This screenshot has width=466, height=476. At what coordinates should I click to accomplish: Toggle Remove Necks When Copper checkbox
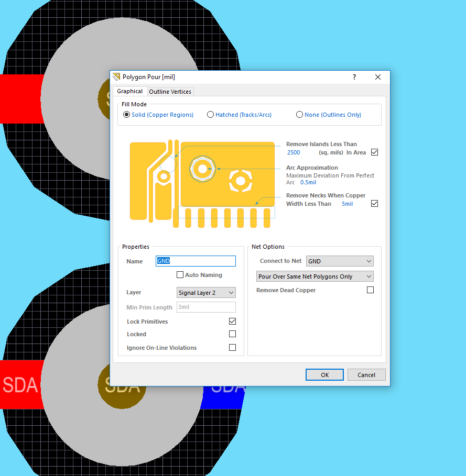coord(375,203)
